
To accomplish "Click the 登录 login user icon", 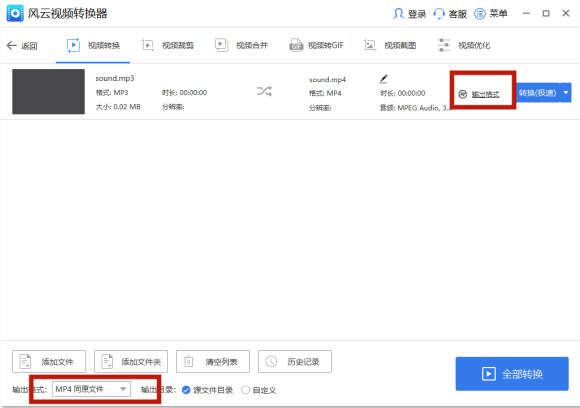I will (x=398, y=14).
